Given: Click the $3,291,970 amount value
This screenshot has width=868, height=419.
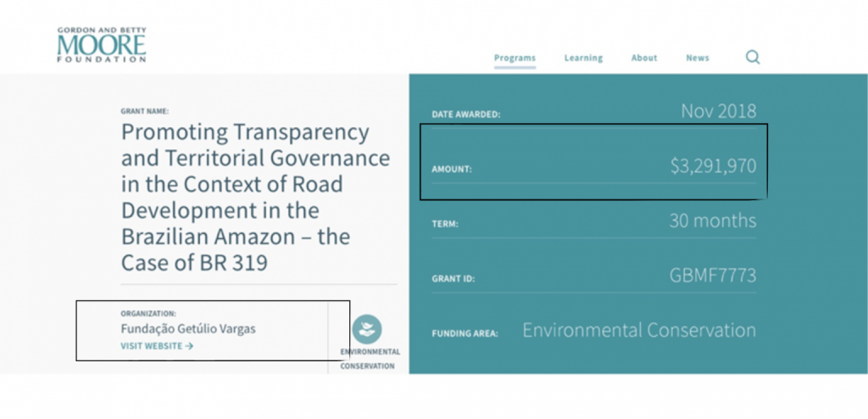Looking at the screenshot, I should [713, 166].
